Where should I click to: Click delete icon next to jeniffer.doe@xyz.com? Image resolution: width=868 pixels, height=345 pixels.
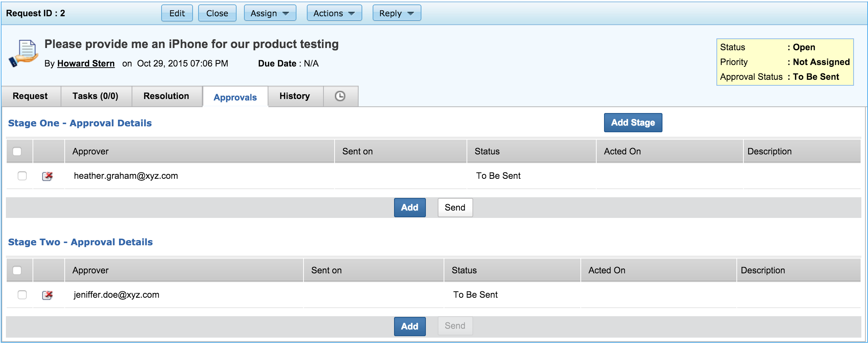click(47, 295)
